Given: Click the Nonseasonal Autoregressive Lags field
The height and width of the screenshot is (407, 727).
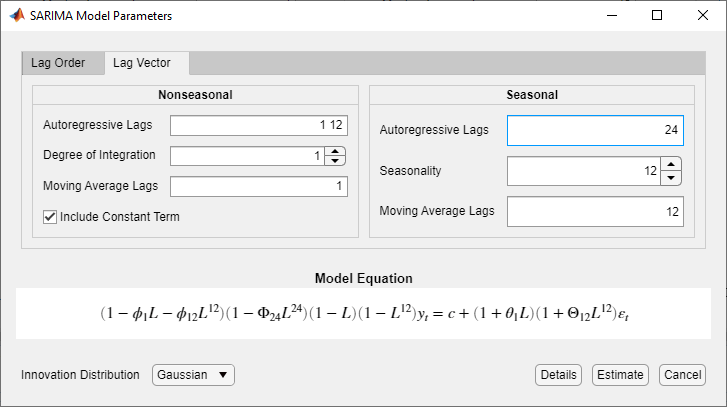Looking at the screenshot, I should [258, 125].
